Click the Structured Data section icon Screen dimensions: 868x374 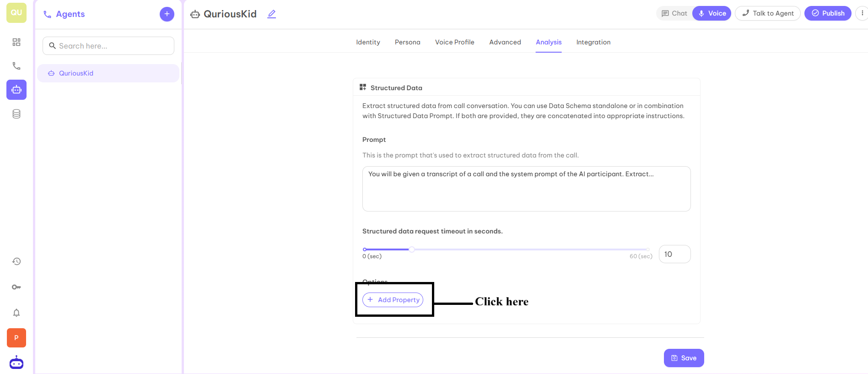pyautogui.click(x=363, y=87)
